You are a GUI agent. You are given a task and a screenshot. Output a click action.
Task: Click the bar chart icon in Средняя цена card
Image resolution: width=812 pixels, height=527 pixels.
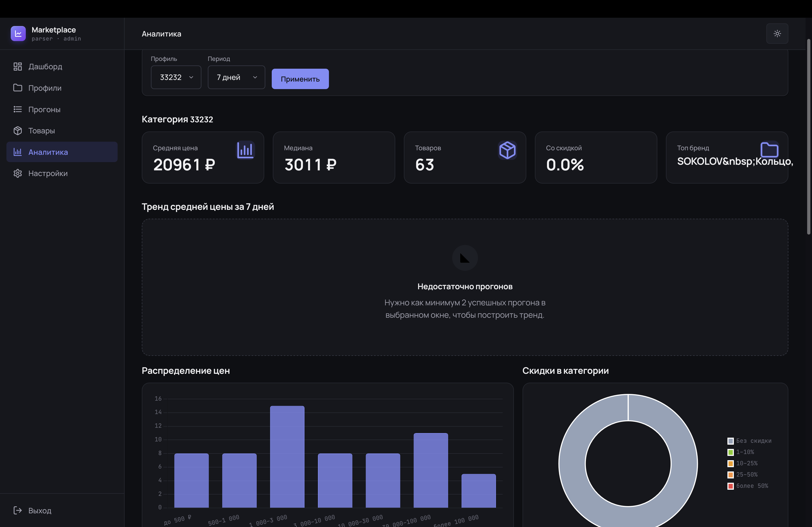pyautogui.click(x=246, y=150)
